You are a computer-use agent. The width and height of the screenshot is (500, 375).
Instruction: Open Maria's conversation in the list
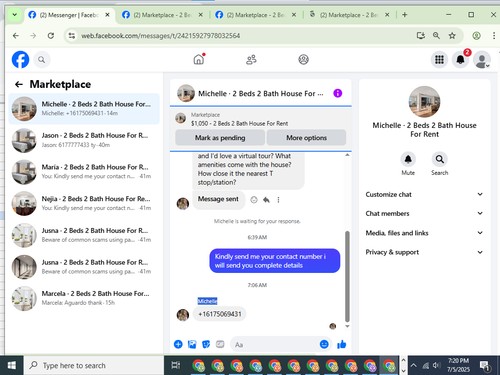84,172
